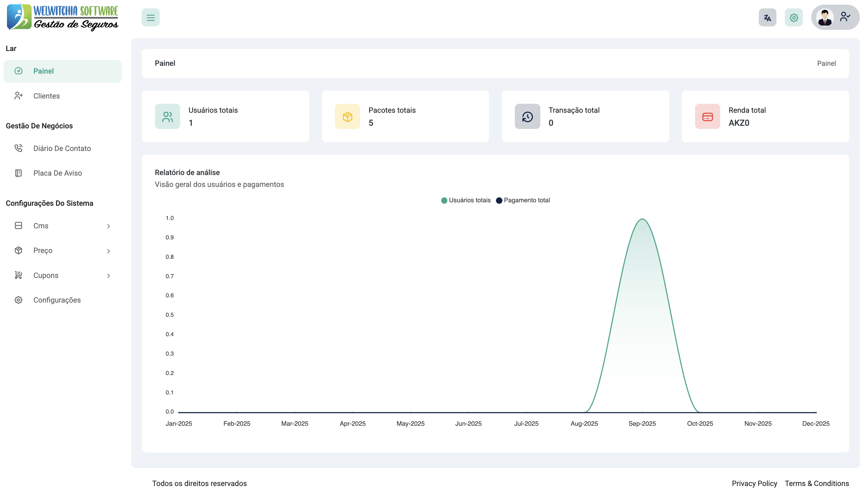This screenshot has width=868, height=495.
Task: Open the Terms & Conditions link
Action: coord(816,483)
